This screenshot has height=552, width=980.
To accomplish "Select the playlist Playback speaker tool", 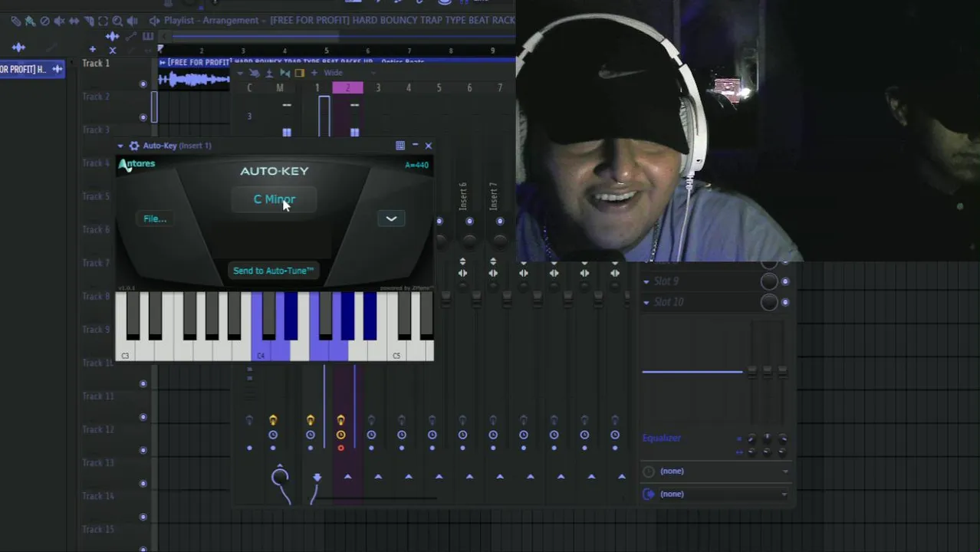I will click(x=132, y=21).
